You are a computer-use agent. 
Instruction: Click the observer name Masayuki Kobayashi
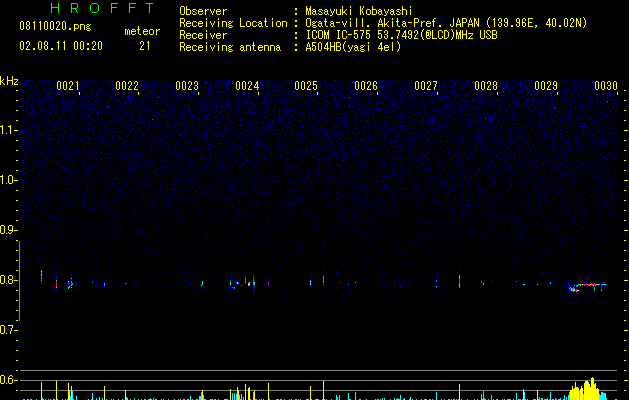[x=359, y=11]
